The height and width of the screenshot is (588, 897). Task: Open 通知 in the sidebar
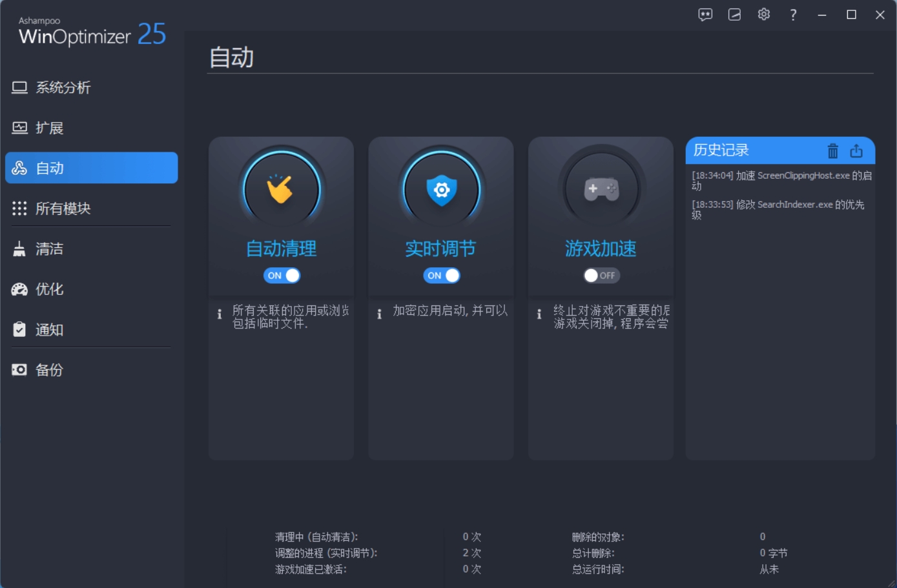91,330
